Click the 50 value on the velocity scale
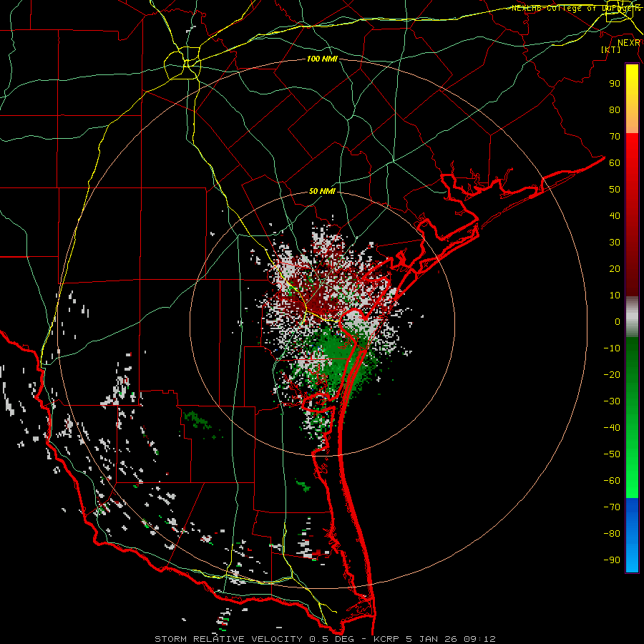644x644 pixels. click(615, 190)
